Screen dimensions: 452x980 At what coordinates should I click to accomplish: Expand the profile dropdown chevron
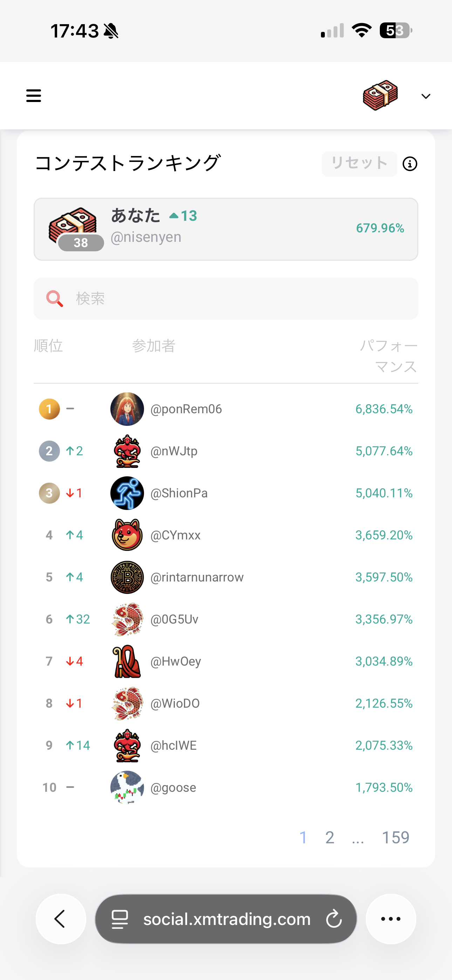coord(426,96)
